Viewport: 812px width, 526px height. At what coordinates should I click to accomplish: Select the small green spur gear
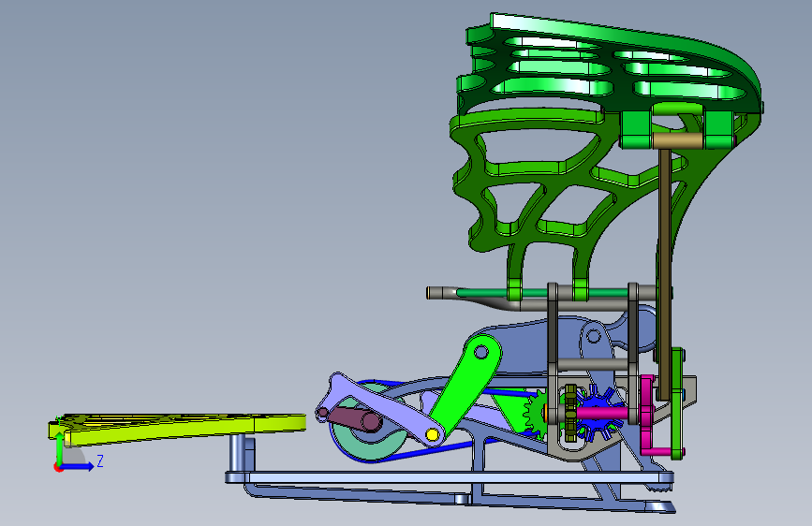click(536, 413)
